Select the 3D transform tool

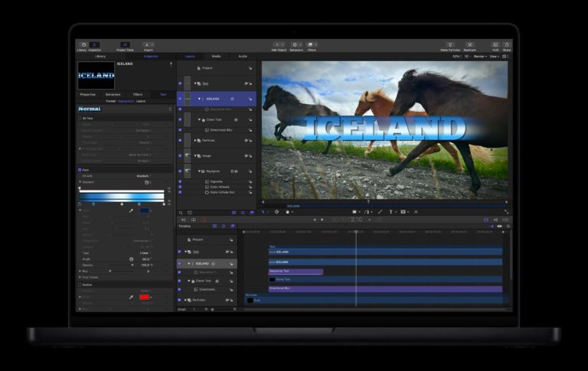point(276,212)
